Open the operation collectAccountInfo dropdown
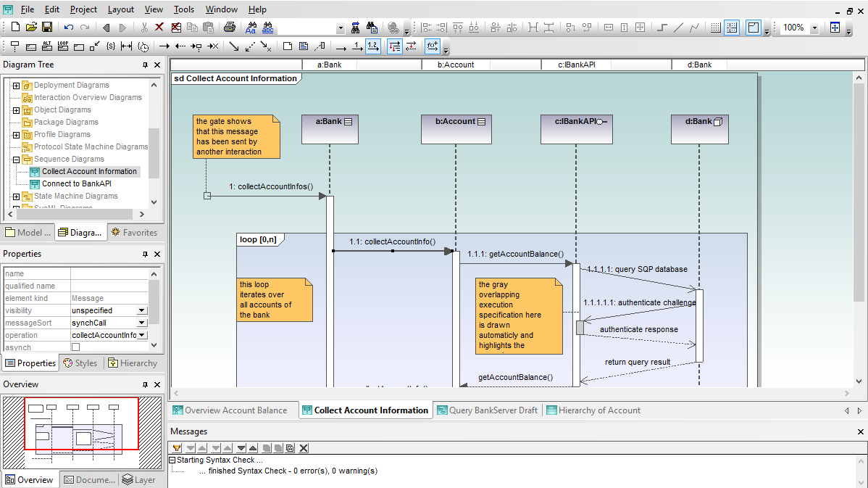The width and height of the screenshot is (868, 488). tap(142, 335)
